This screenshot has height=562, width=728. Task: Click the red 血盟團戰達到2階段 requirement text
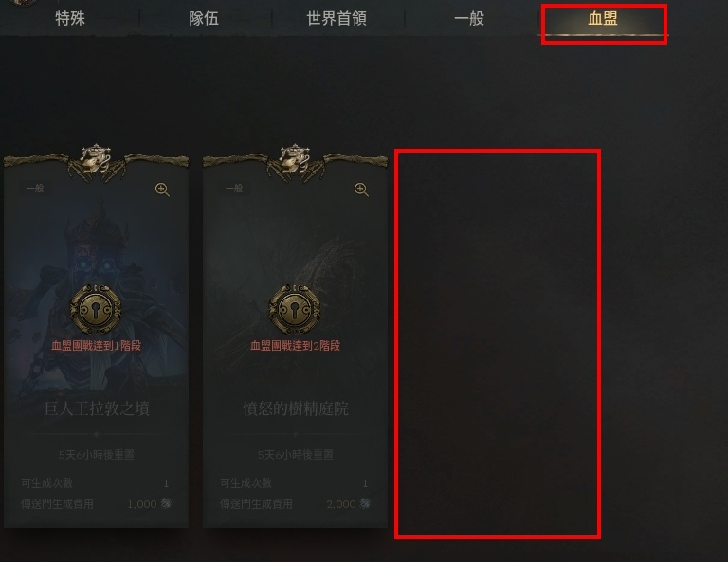pyautogui.click(x=296, y=345)
